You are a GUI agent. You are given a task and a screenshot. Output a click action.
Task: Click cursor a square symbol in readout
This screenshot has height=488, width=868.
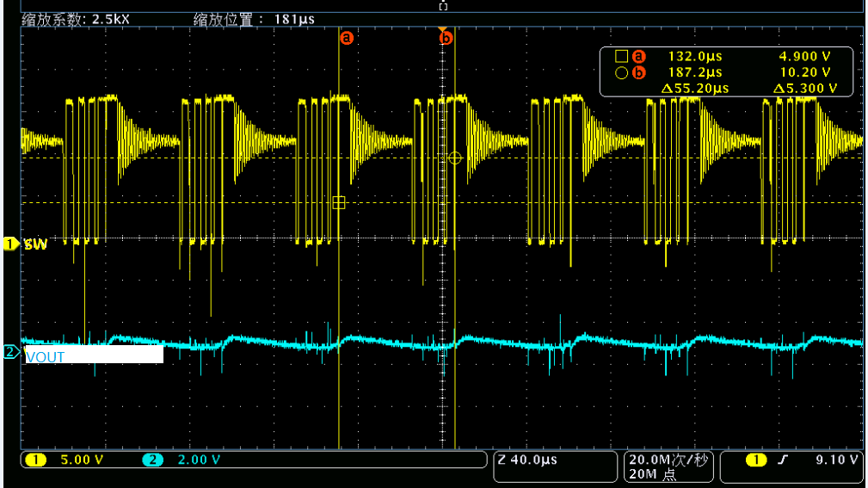(x=621, y=56)
